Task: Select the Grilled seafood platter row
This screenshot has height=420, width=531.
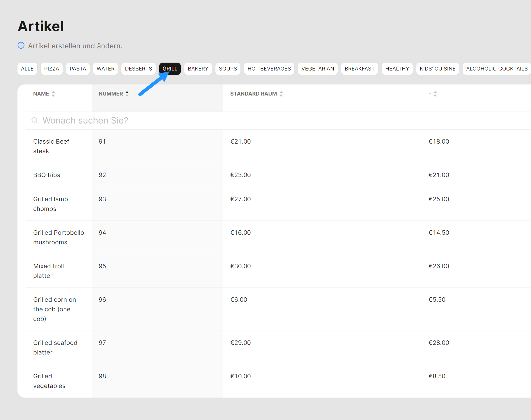Action: click(55, 347)
